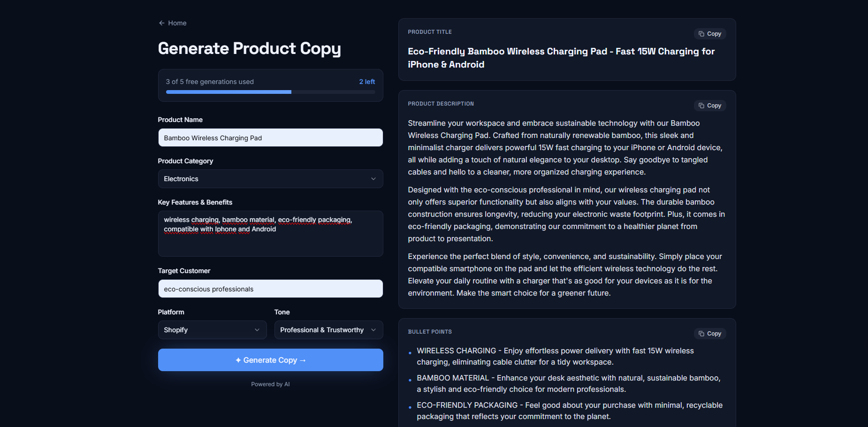Click the chevron on the Tone dropdown
Image resolution: width=868 pixels, height=427 pixels.
pos(373,330)
